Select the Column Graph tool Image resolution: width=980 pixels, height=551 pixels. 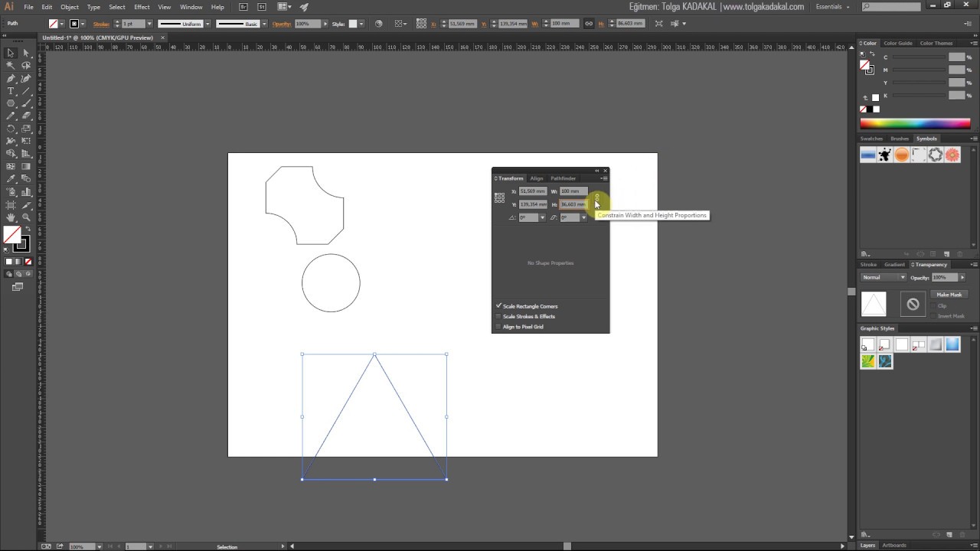tap(25, 191)
